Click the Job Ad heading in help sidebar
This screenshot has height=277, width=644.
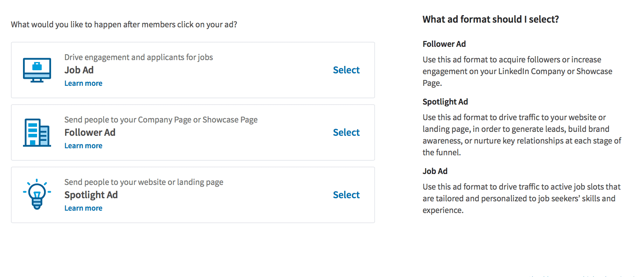coord(435,171)
